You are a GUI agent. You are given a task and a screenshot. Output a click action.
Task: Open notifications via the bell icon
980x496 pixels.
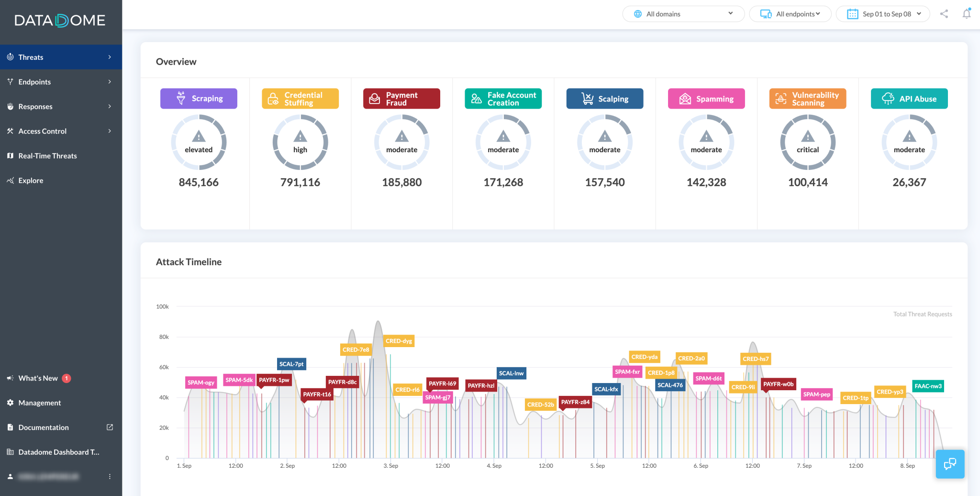coord(967,14)
